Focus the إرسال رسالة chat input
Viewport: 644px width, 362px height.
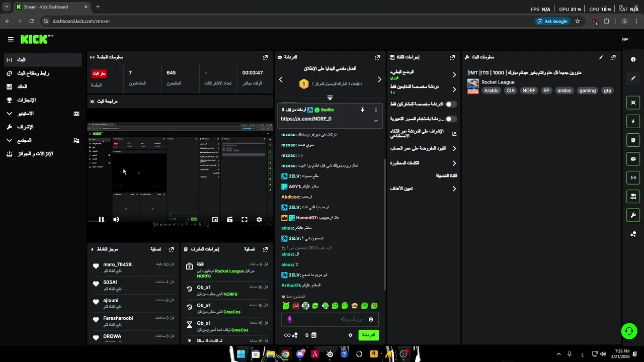[330, 319]
